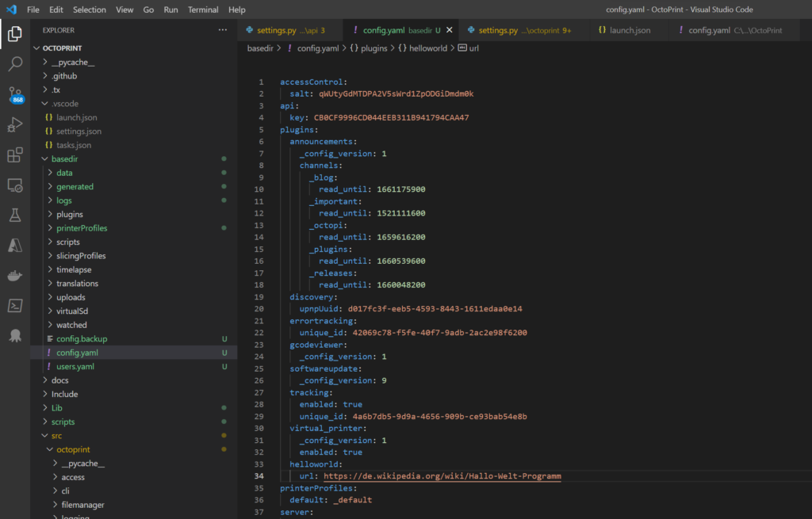Open the Run and Debug view
The image size is (812, 519).
pyautogui.click(x=15, y=124)
